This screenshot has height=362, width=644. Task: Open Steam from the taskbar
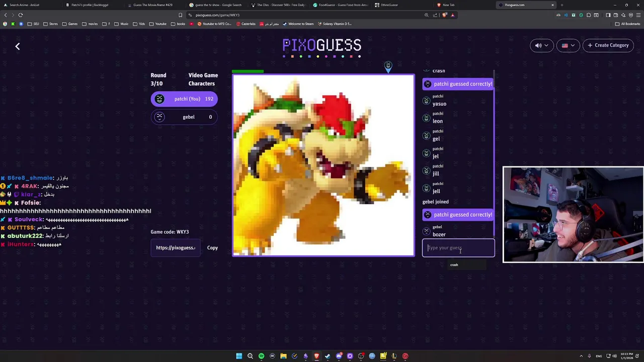pos(328,356)
